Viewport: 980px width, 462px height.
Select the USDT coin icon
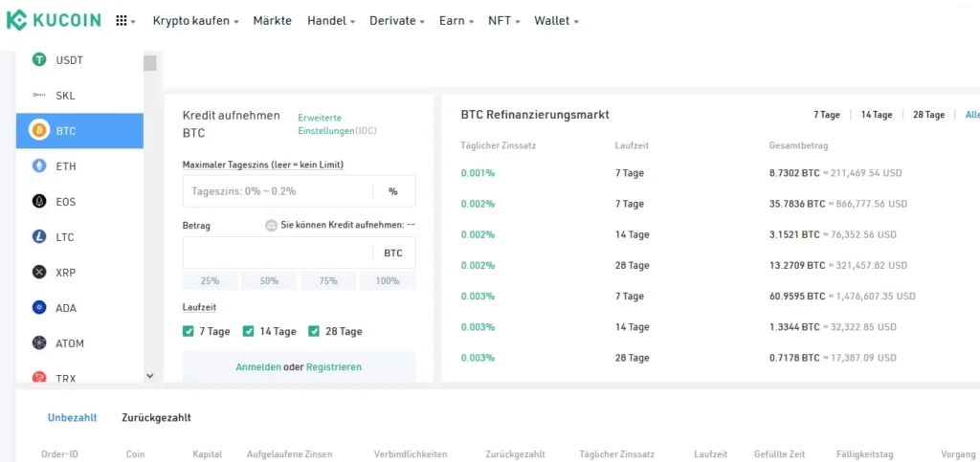pyautogui.click(x=39, y=60)
